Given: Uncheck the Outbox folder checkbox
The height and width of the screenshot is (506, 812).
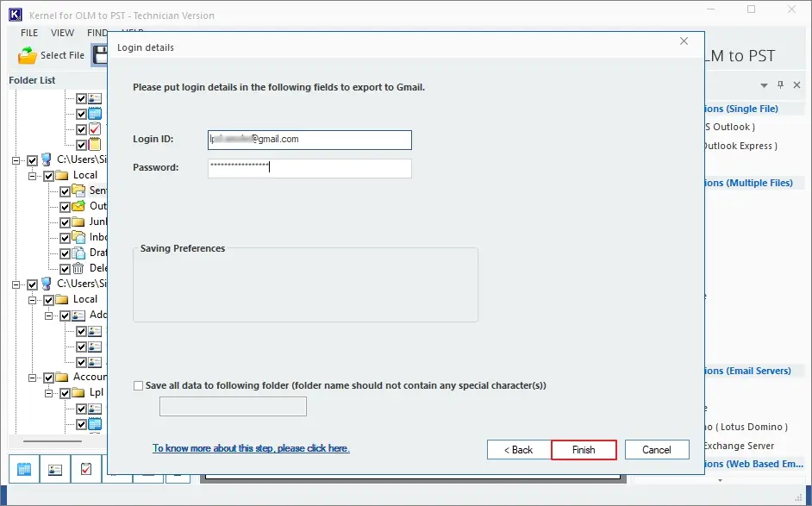Looking at the screenshot, I should tap(65, 207).
